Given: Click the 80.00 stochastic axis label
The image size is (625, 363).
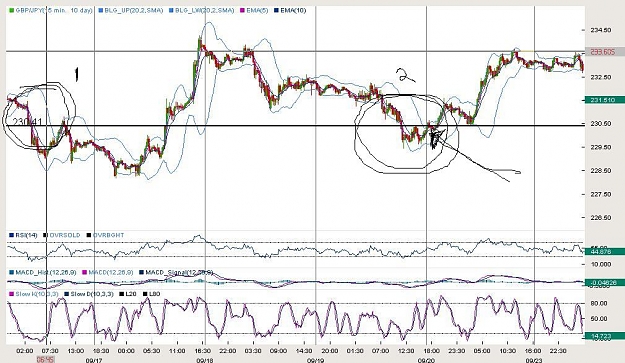Looking at the screenshot, I should point(599,304).
